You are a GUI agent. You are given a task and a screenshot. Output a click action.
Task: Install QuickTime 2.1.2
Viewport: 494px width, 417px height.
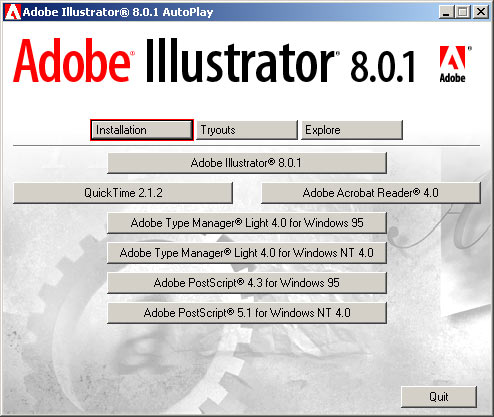(x=123, y=193)
